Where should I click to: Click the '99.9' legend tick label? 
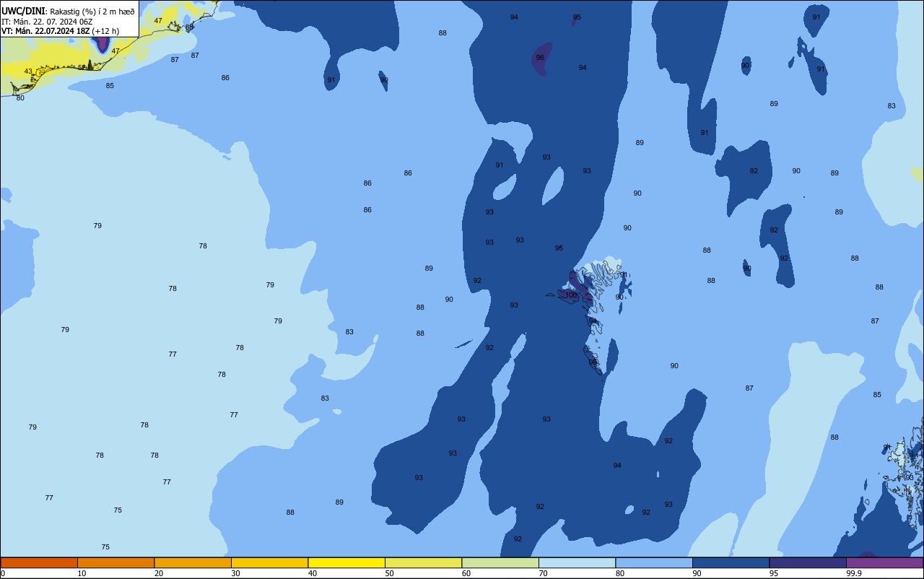pyautogui.click(x=853, y=573)
